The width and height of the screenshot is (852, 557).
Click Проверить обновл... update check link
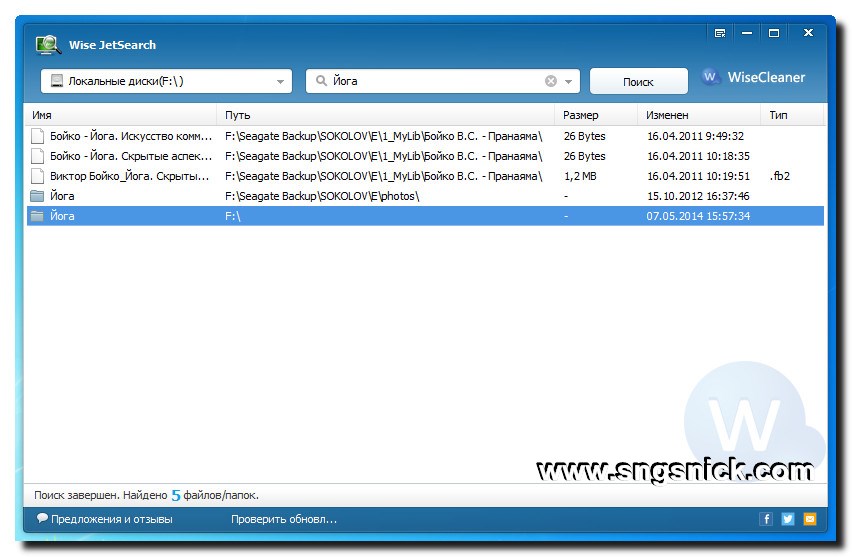[284, 520]
